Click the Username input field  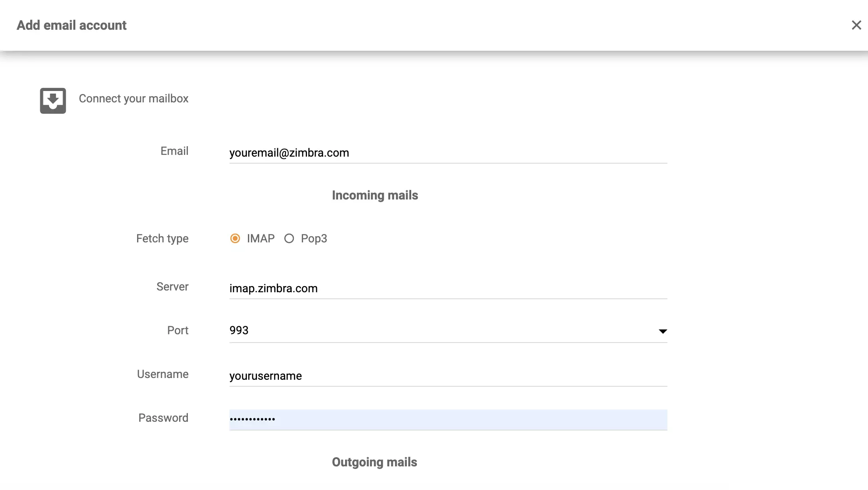coord(447,376)
